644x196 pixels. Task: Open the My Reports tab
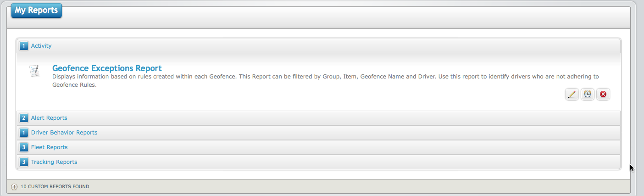(x=36, y=10)
